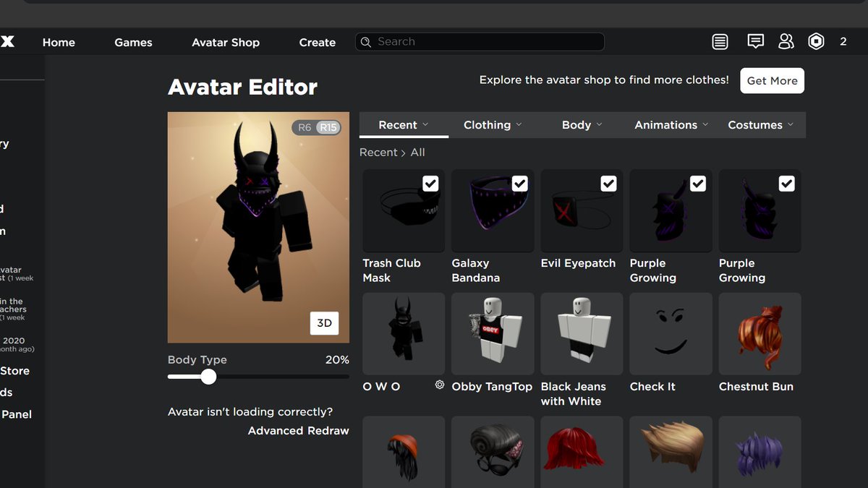Select Black Jeans with White thumbnail
Image resolution: width=868 pixels, height=488 pixels.
[x=582, y=333]
